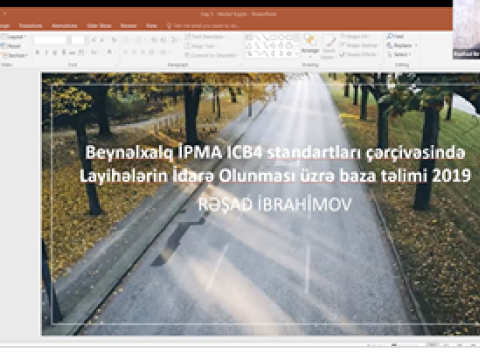
Task: Click Increase List Level icon
Action: pyautogui.click(x=163, y=40)
